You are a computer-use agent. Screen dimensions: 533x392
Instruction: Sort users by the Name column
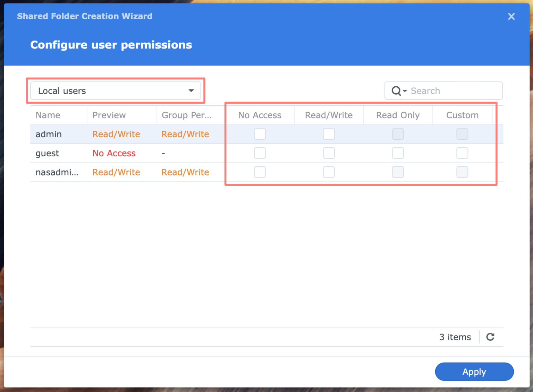[48, 115]
